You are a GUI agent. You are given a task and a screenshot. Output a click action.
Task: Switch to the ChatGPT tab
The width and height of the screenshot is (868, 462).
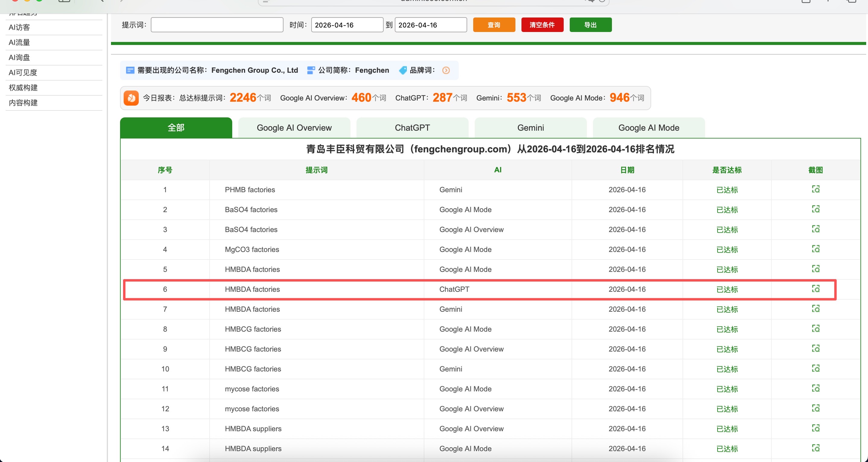click(x=412, y=127)
